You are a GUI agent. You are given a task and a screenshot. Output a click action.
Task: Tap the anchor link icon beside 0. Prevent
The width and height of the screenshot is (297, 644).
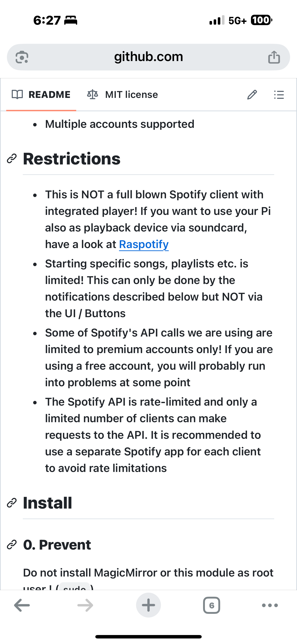(12, 545)
